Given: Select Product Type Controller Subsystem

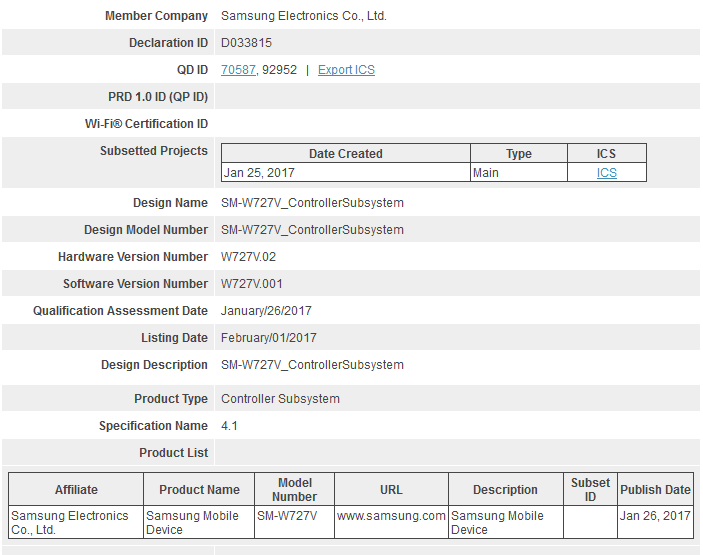Looking at the screenshot, I should [280, 399].
